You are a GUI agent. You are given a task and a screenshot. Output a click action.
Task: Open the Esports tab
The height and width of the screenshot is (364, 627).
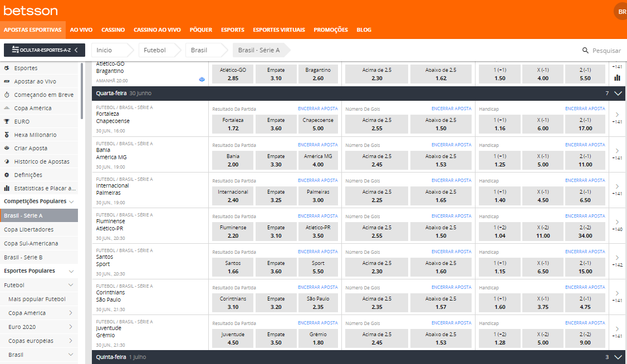(233, 30)
